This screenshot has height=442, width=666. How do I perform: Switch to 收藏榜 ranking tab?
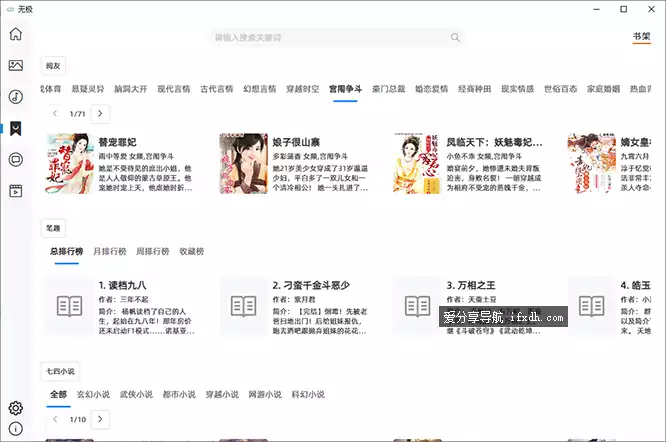(192, 251)
